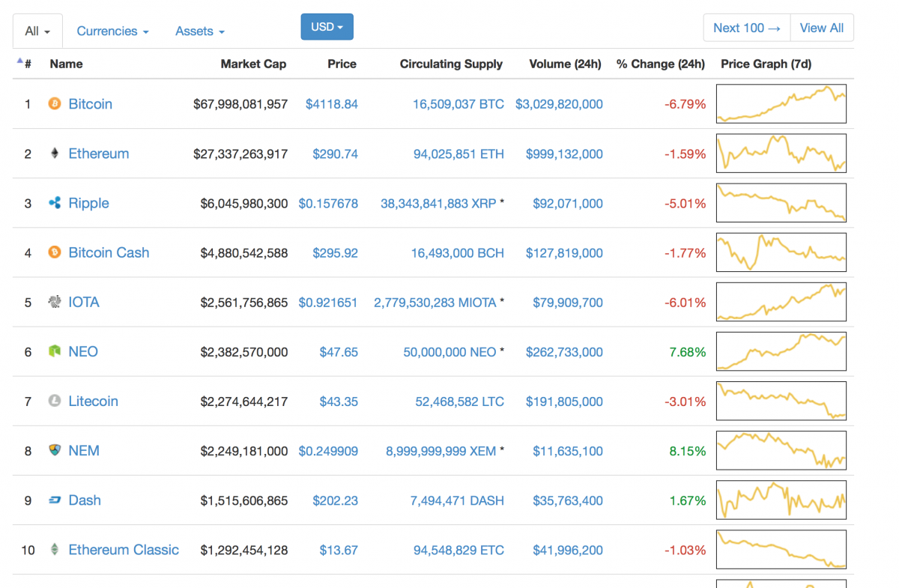899x588 pixels.
Task: Click the green NEO logo icon
Action: 54,351
